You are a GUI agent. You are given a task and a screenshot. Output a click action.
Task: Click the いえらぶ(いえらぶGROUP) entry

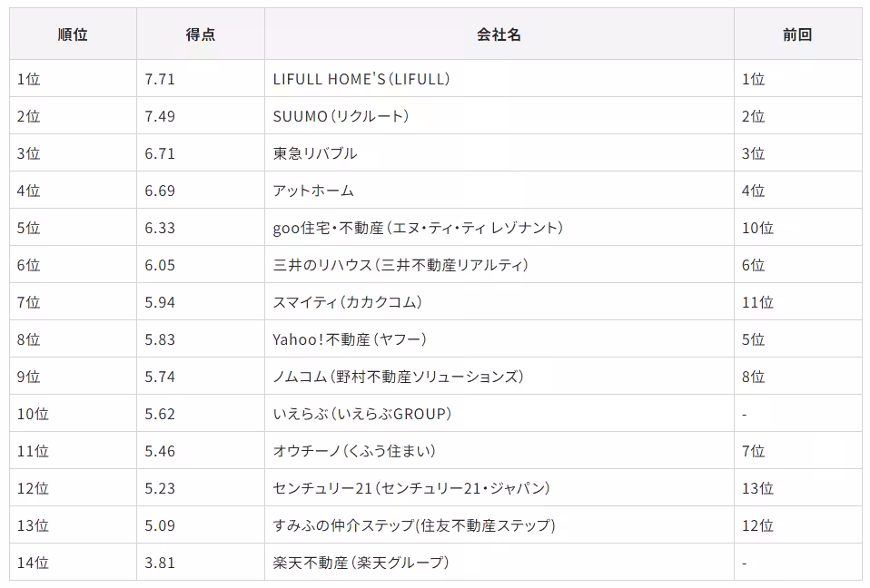click(x=362, y=414)
